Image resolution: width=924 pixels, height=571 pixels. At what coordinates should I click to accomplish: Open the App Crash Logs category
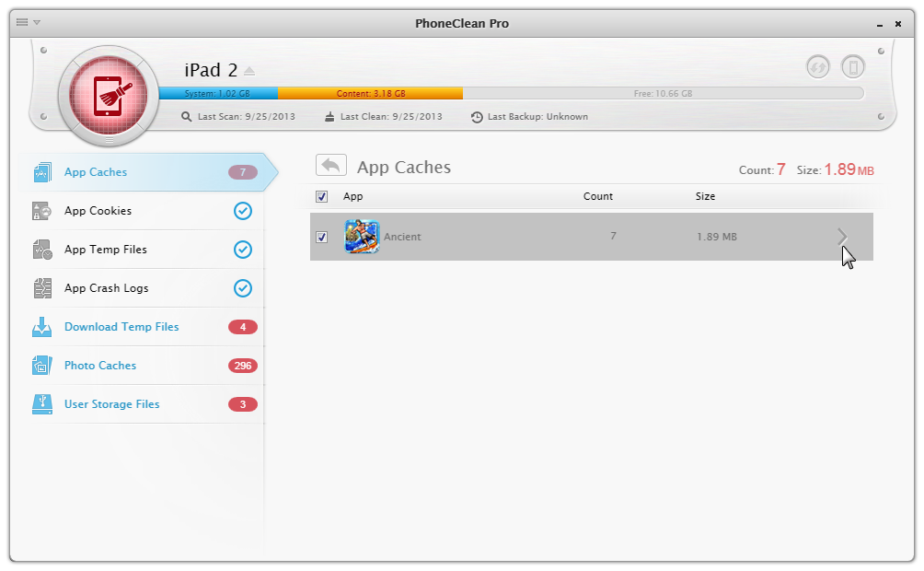tap(106, 288)
